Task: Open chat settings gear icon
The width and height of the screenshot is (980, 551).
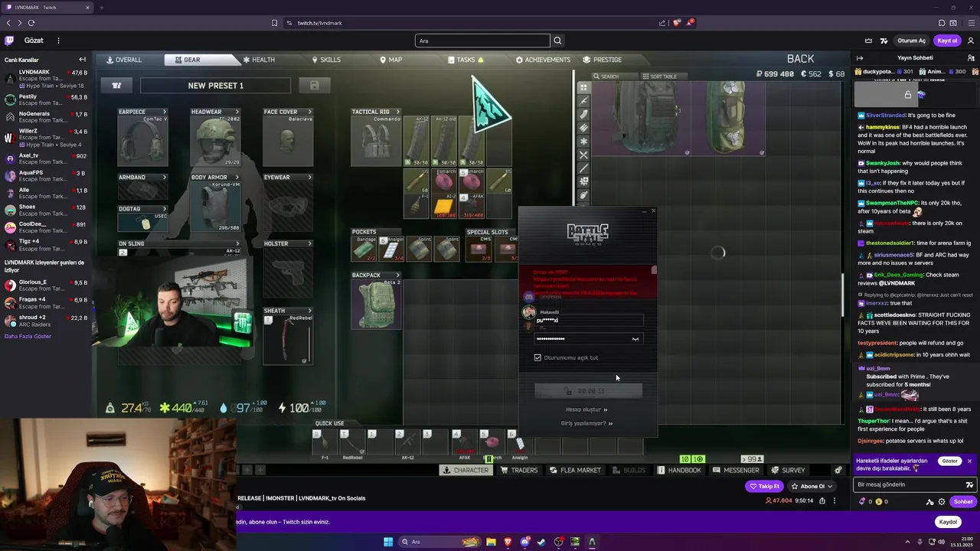Action: point(942,502)
